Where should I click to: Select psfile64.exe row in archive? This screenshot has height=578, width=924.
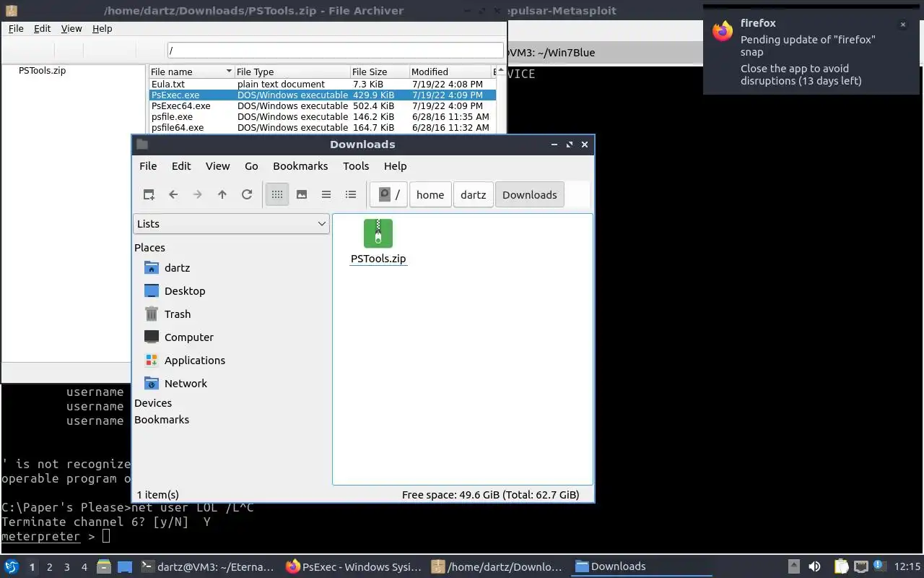(322, 127)
